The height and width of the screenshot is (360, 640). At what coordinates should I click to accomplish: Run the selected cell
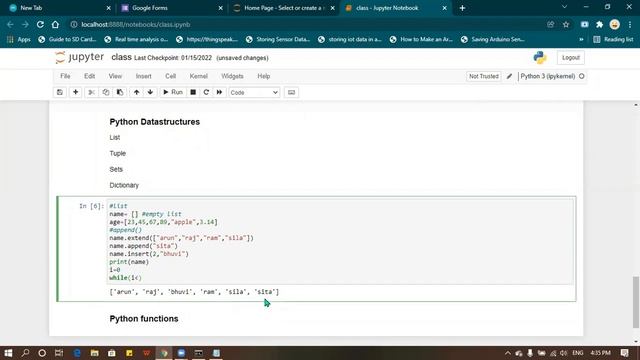(173, 92)
